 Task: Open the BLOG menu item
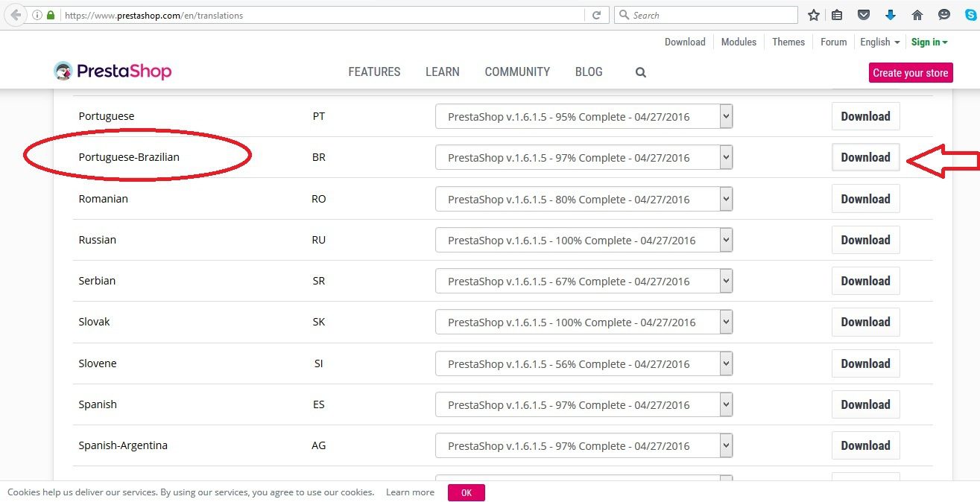coord(589,72)
